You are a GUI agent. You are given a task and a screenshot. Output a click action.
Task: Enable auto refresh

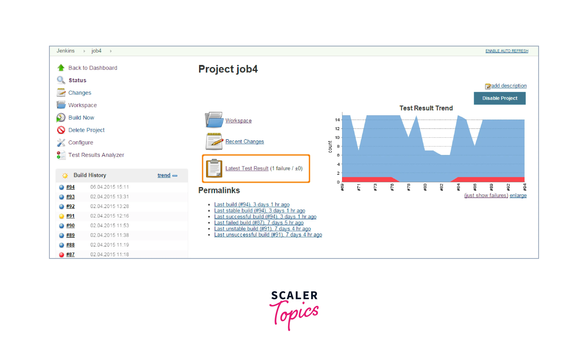506,51
